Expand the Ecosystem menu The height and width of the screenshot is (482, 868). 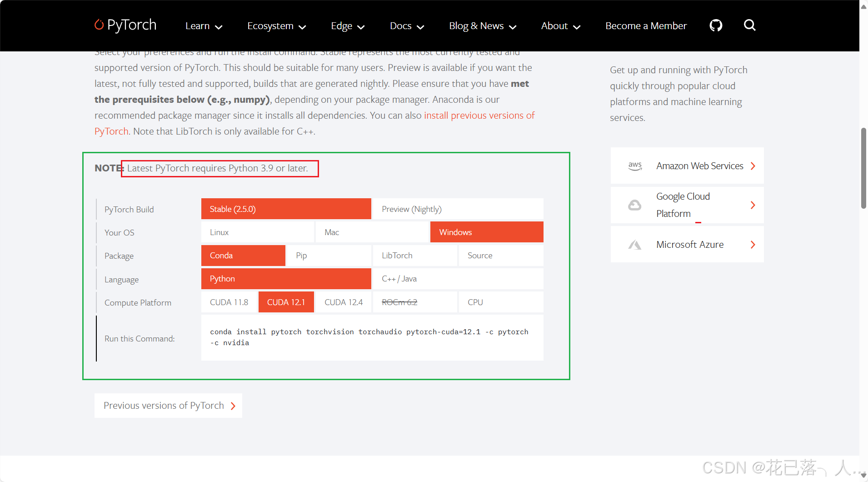point(276,26)
